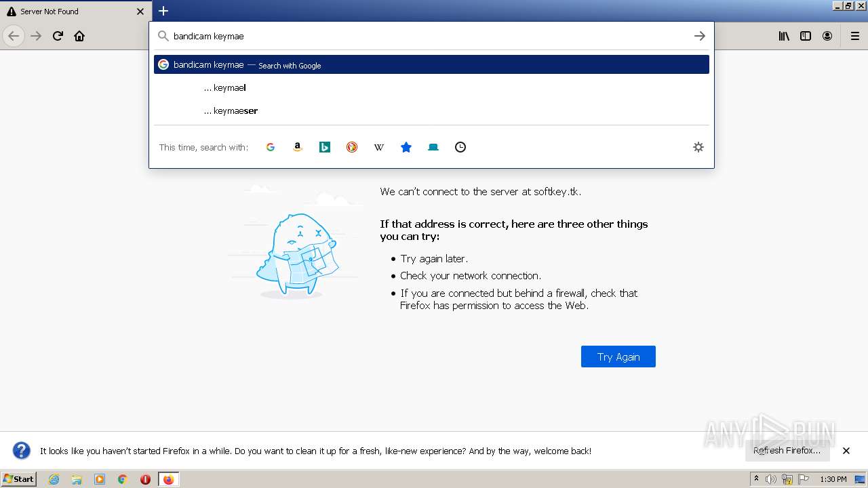This screenshot has width=868, height=488.
Task: Search this time with Bing
Action: point(325,147)
